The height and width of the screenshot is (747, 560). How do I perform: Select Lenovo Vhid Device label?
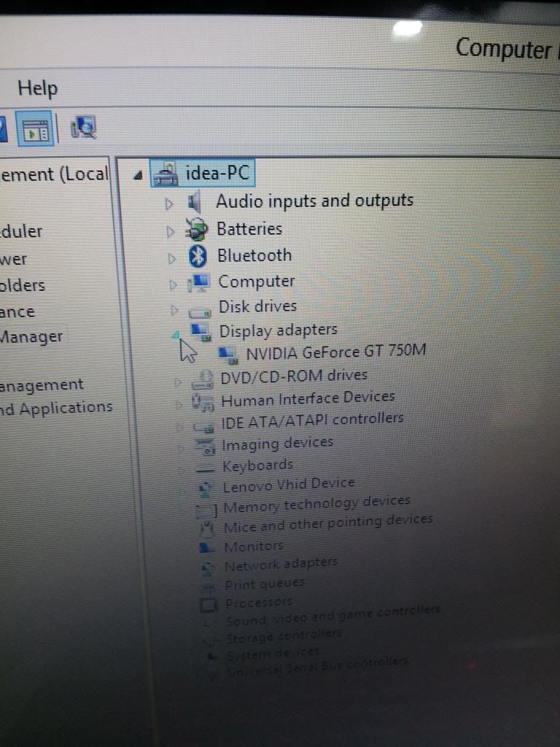click(x=288, y=484)
